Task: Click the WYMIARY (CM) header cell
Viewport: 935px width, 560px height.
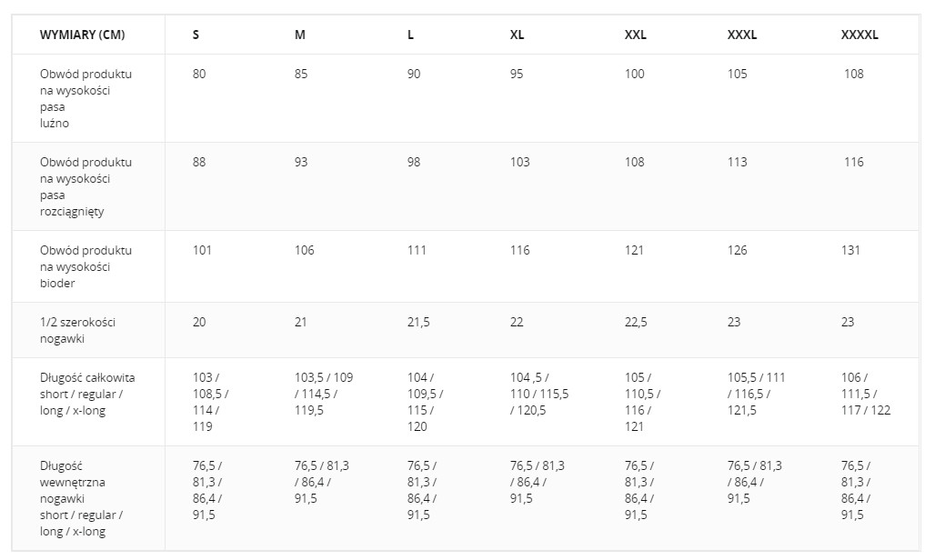Action: pos(83,35)
